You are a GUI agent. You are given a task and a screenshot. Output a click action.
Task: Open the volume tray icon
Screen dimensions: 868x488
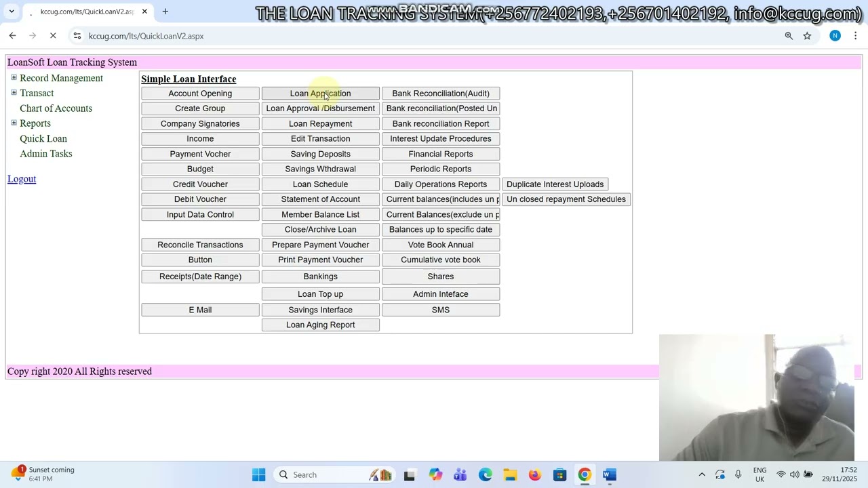pyautogui.click(x=794, y=474)
